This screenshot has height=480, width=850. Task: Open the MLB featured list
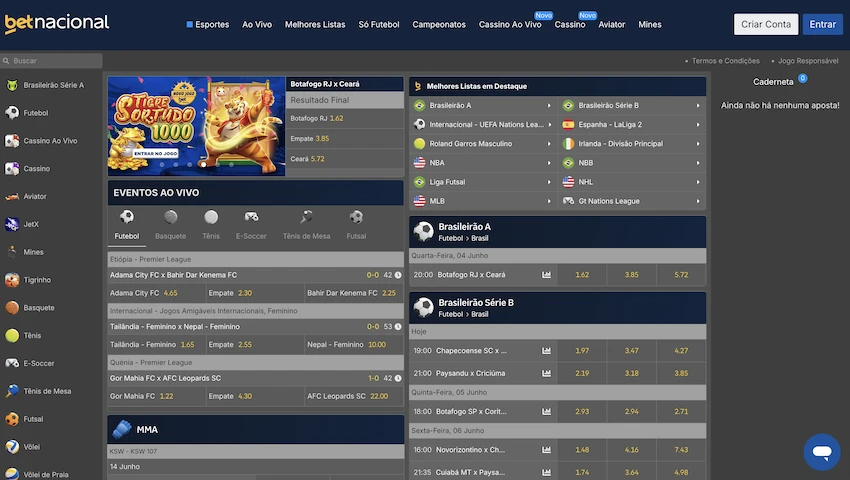(483, 201)
